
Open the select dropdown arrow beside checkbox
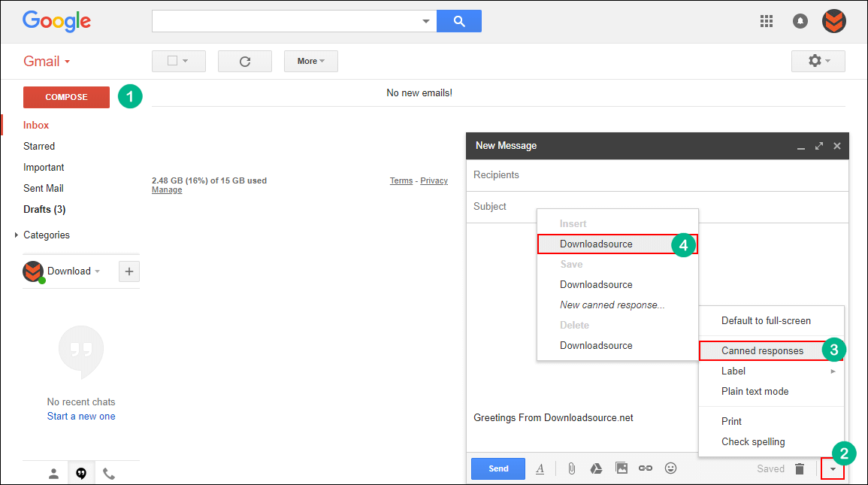(x=186, y=61)
